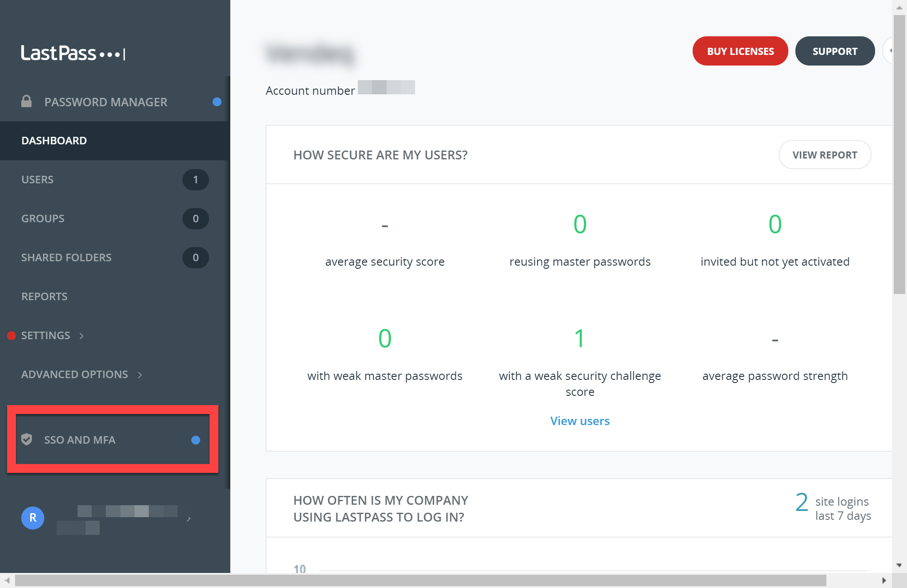Click the blue dot beside SSO and MFA
Screen dimensions: 907x588
(x=196, y=440)
